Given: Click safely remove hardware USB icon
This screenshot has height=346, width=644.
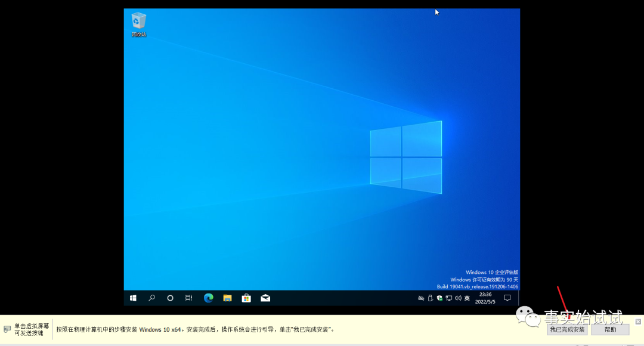Looking at the screenshot, I should click(x=430, y=298).
